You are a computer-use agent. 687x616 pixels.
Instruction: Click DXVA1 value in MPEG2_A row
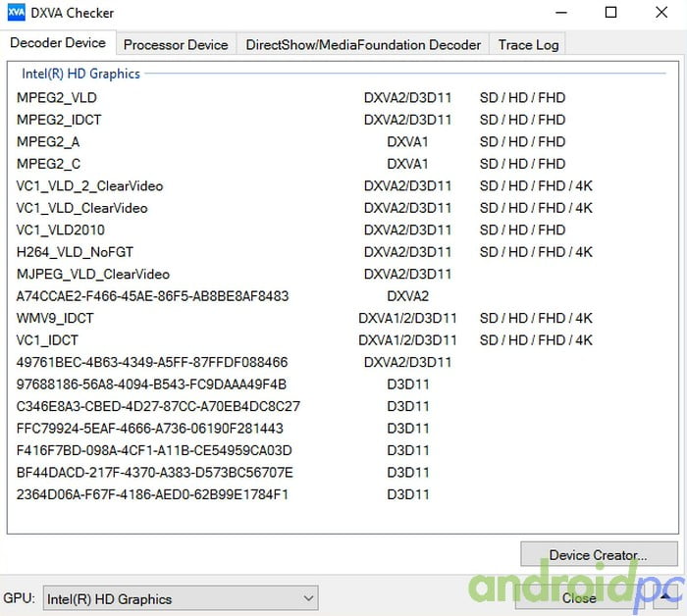407,142
